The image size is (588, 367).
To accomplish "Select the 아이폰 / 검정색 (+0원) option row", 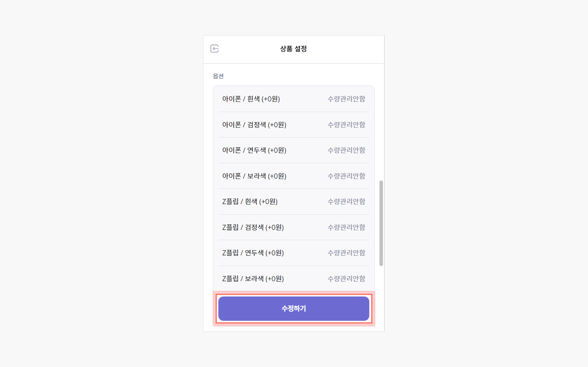I will (294, 125).
